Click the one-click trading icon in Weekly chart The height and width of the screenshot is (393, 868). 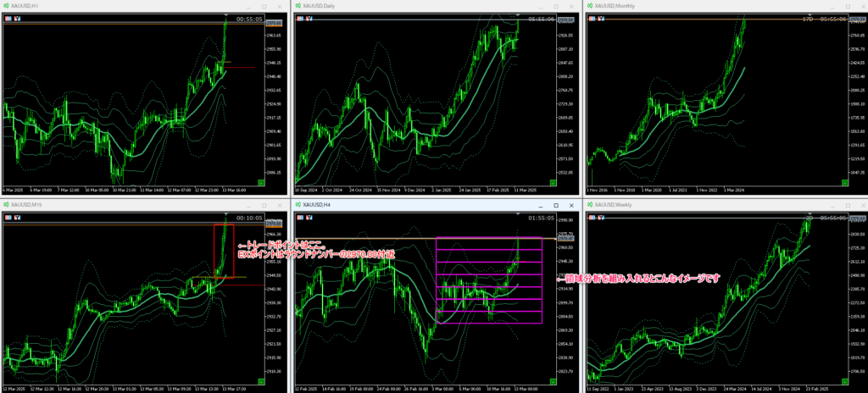[x=591, y=217]
